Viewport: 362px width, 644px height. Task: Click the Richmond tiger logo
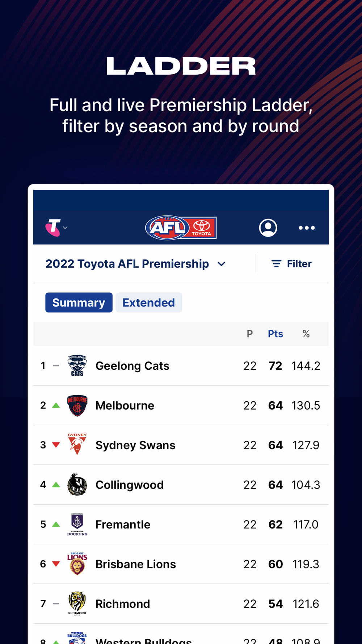tap(77, 603)
